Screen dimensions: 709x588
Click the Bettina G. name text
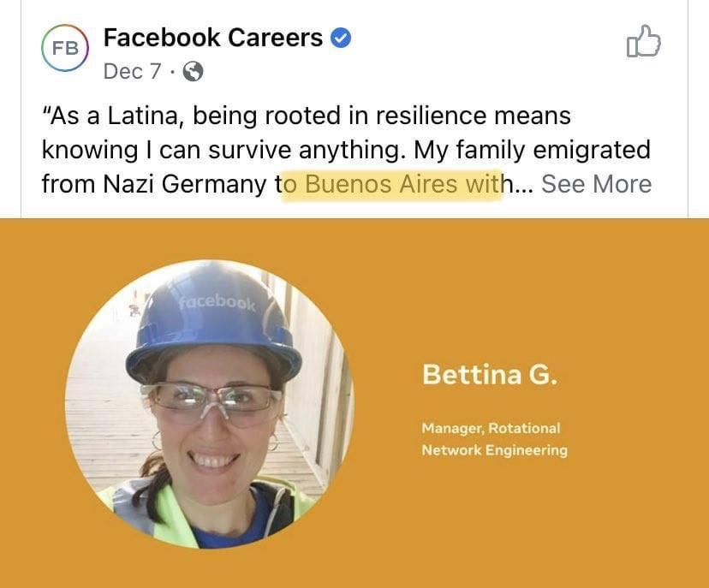(x=490, y=375)
